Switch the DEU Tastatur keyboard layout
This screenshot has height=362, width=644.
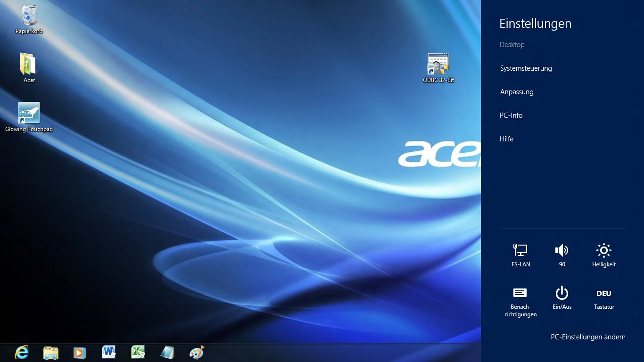(604, 299)
